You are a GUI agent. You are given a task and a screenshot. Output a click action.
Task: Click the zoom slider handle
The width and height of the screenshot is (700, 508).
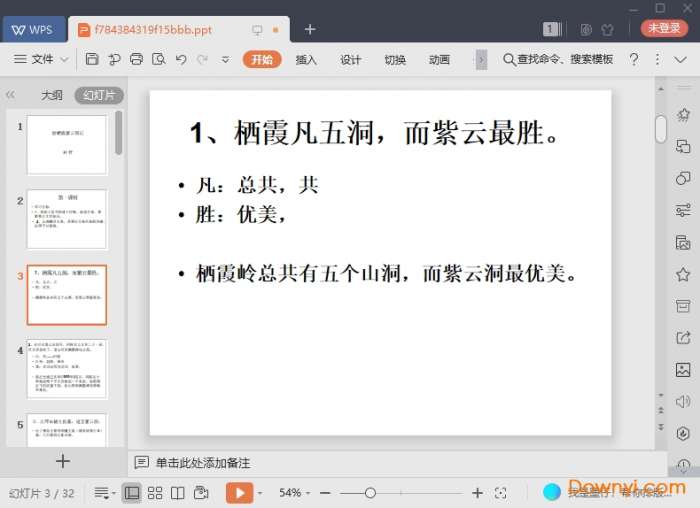pos(370,493)
